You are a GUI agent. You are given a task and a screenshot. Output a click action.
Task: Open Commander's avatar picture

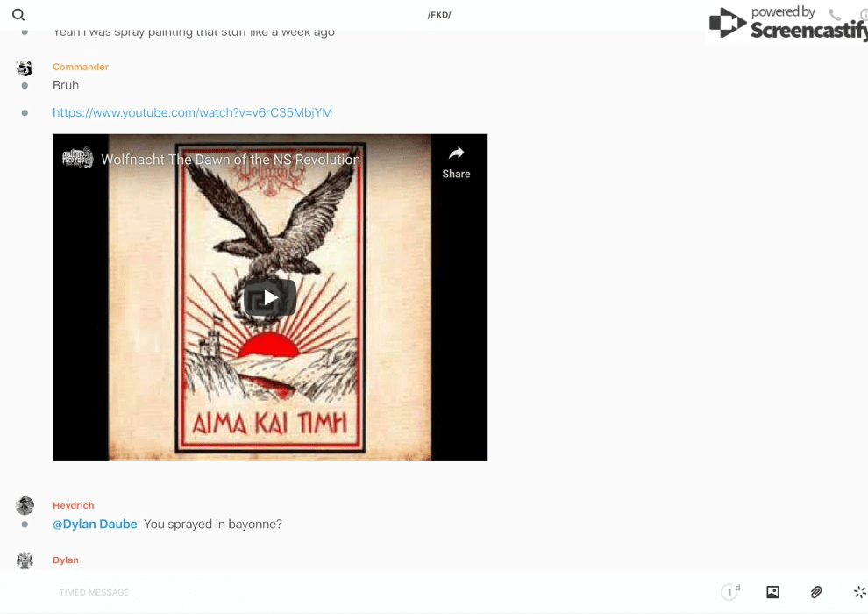point(25,68)
